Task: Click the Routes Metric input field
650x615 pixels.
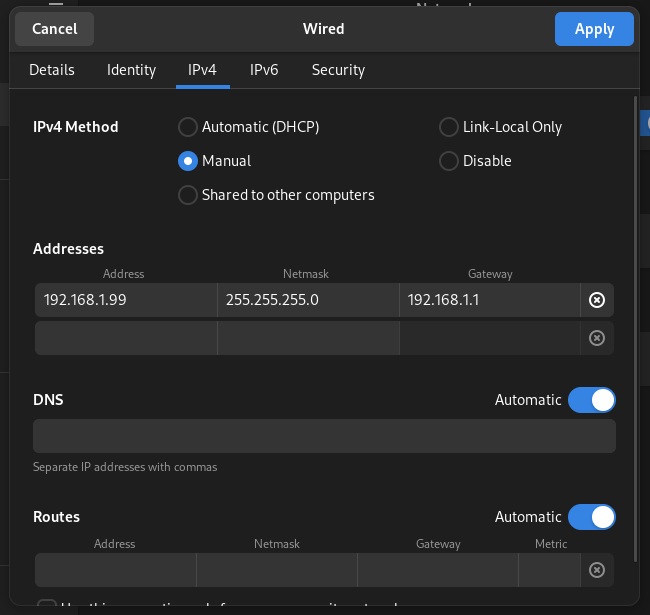Action: click(x=550, y=570)
